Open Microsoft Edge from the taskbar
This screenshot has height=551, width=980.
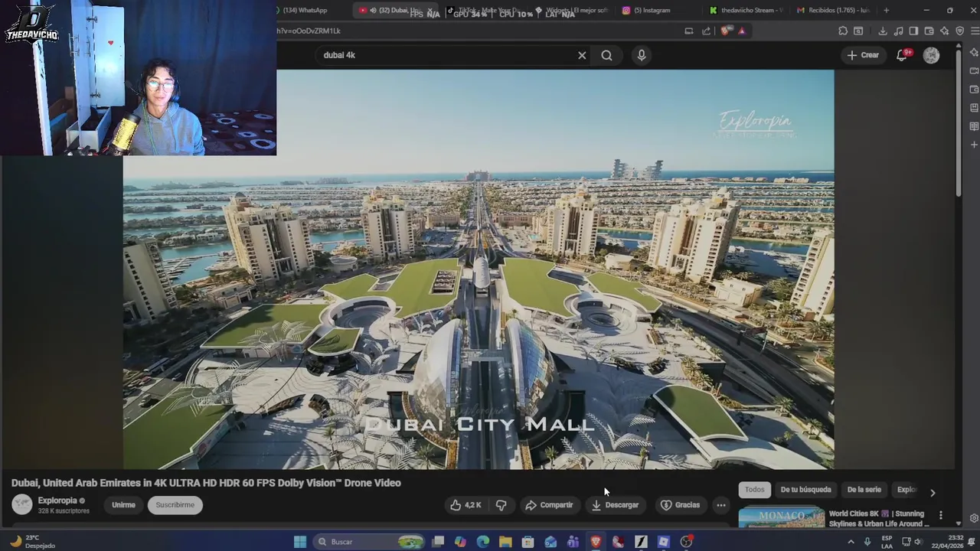pyautogui.click(x=483, y=542)
